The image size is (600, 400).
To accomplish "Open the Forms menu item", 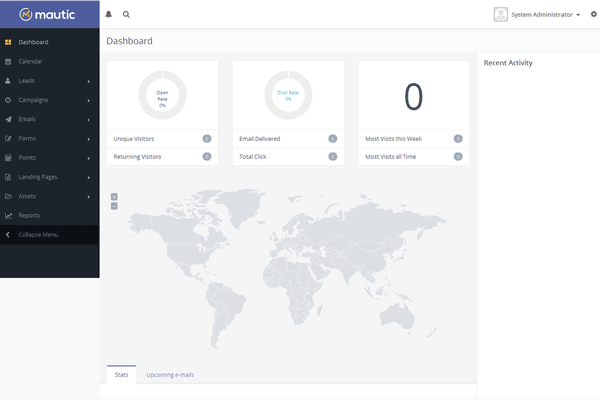I will (28, 138).
